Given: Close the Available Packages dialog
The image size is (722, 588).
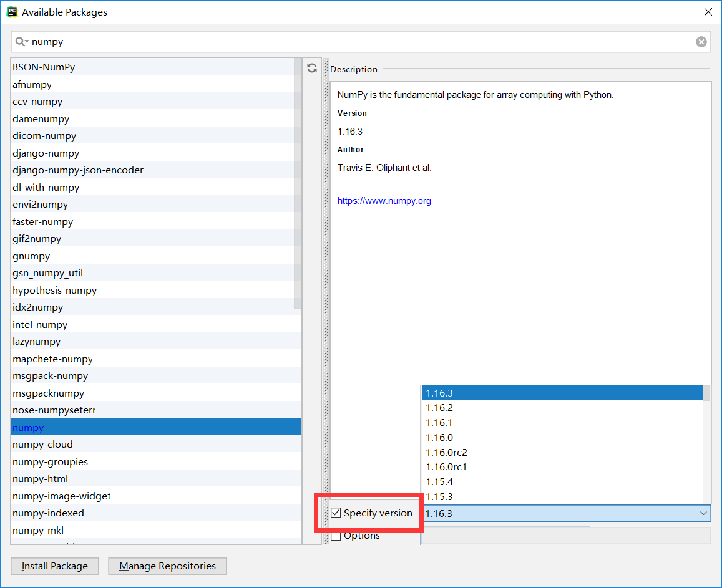Looking at the screenshot, I should (x=708, y=12).
